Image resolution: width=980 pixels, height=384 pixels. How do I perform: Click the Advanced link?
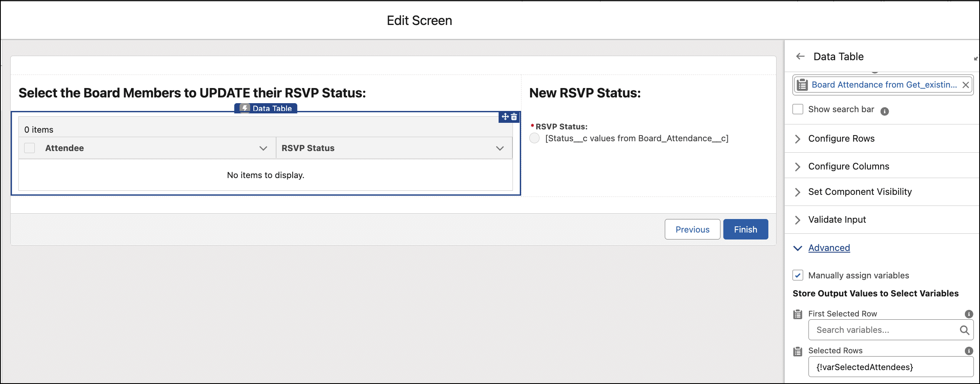[829, 248]
